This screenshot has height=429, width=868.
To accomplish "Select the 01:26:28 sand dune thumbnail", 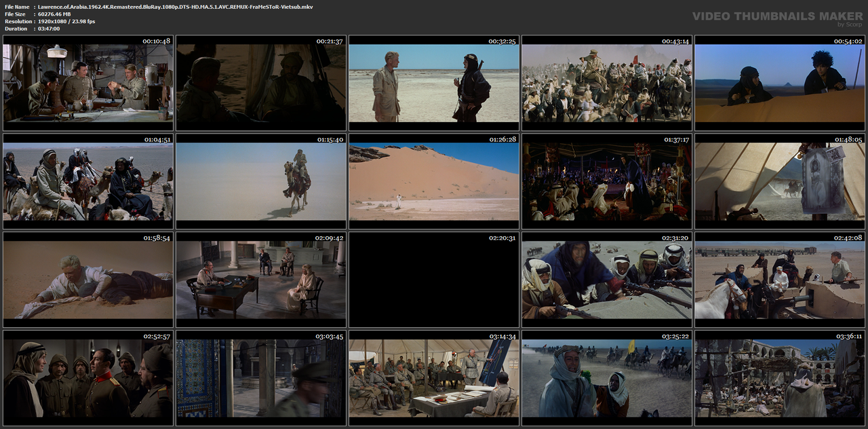I will point(434,181).
